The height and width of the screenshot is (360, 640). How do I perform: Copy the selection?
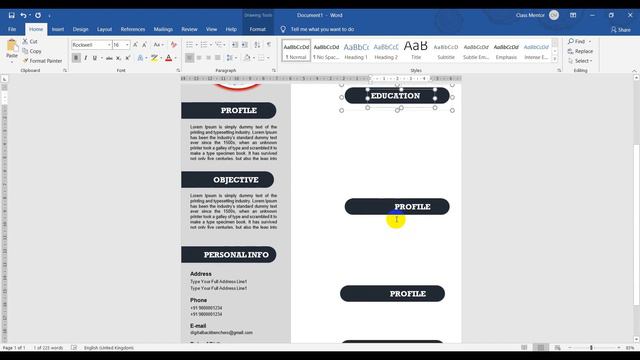32,51
